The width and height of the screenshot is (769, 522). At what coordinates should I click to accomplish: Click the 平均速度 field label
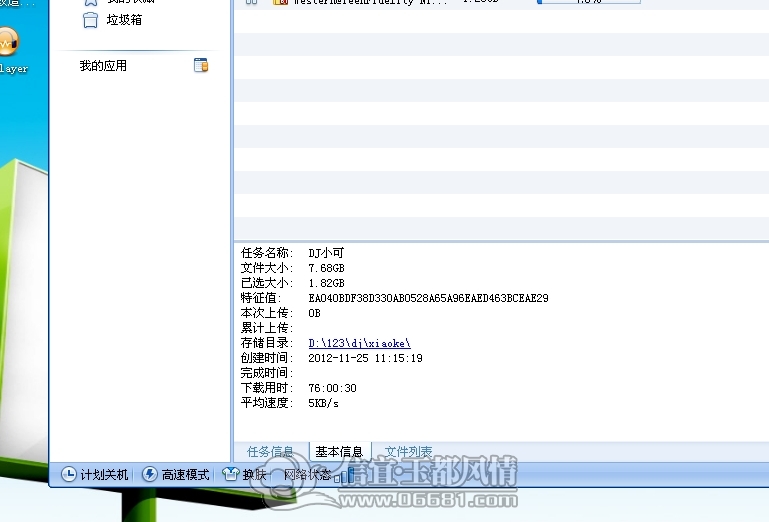coord(266,403)
